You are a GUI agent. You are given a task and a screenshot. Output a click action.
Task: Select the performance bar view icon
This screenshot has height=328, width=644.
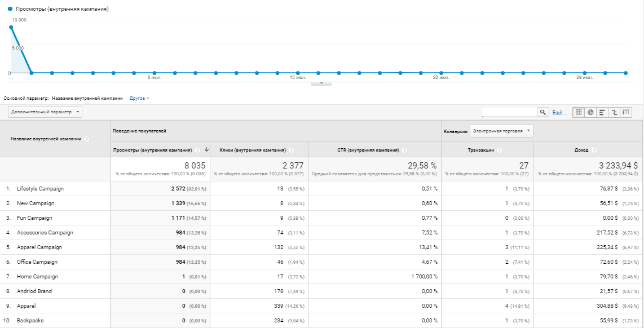click(x=602, y=112)
